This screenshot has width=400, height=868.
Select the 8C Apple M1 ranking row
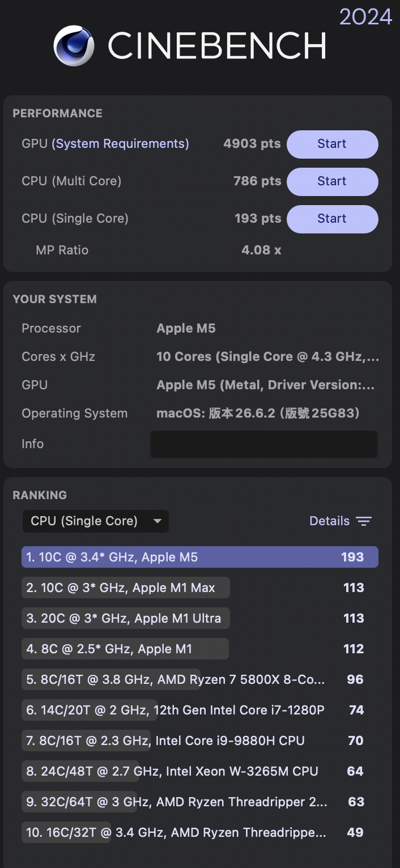pos(200,649)
